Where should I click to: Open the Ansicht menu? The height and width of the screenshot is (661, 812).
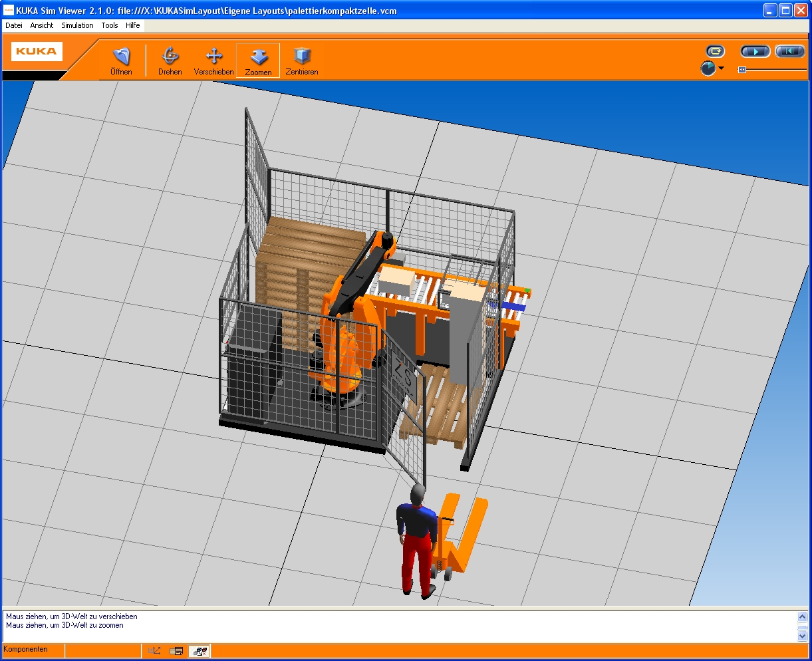pos(41,25)
